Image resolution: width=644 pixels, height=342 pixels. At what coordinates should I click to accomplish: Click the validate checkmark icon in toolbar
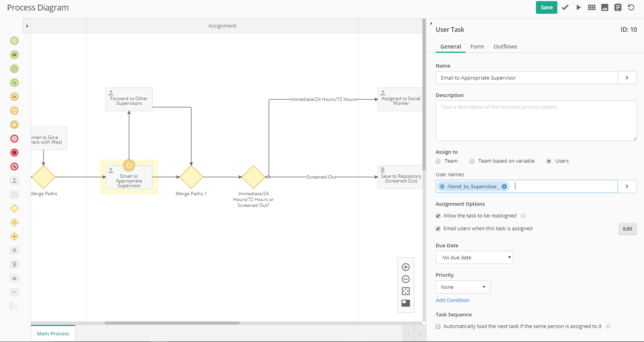(x=565, y=7)
